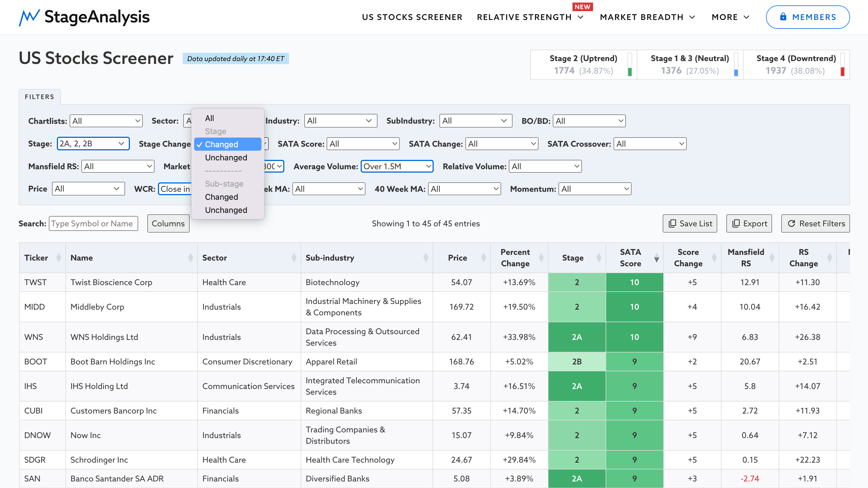Sort by Price column arrows
The image size is (868, 488).
(x=483, y=258)
